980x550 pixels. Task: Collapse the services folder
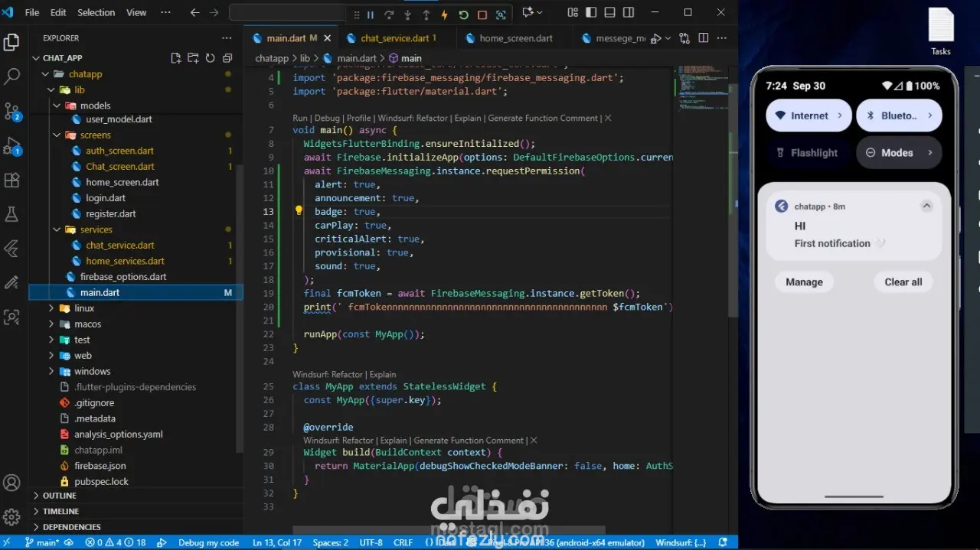tap(57, 229)
